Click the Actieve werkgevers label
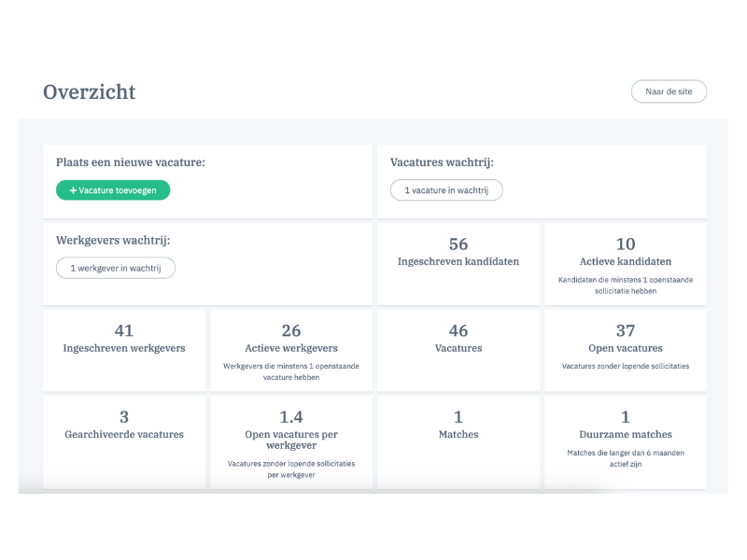The image size is (747, 560). coord(291,348)
